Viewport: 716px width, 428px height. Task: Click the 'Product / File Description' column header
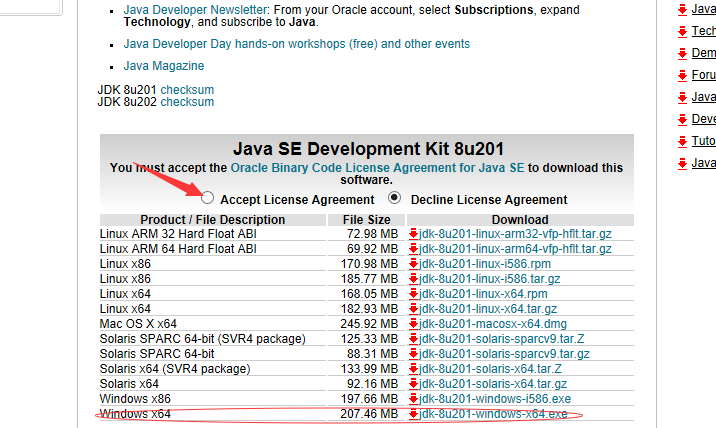pyautogui.click(x=213, y=220)
